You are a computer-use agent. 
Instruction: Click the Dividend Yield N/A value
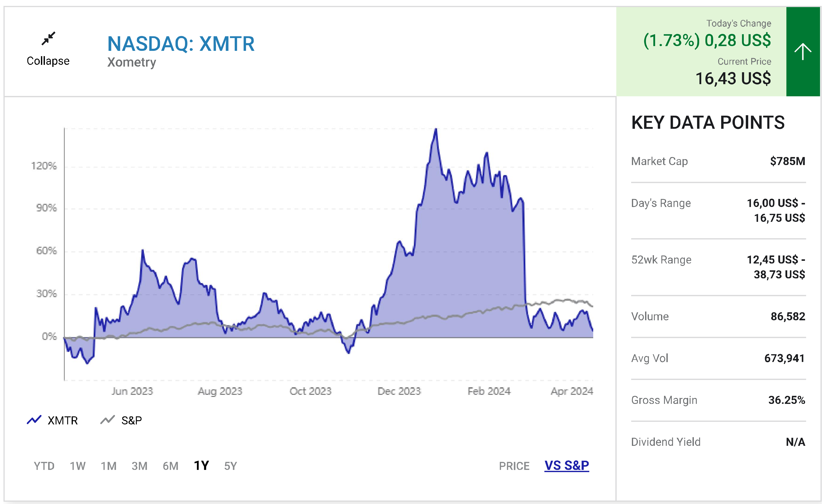(795, 442)
